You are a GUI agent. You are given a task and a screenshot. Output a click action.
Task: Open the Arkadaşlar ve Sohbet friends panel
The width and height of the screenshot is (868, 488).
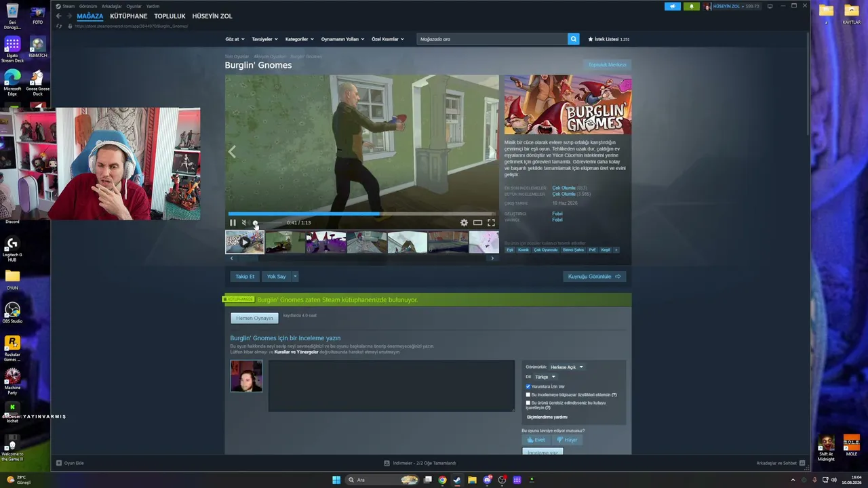[x=781, y=463]
